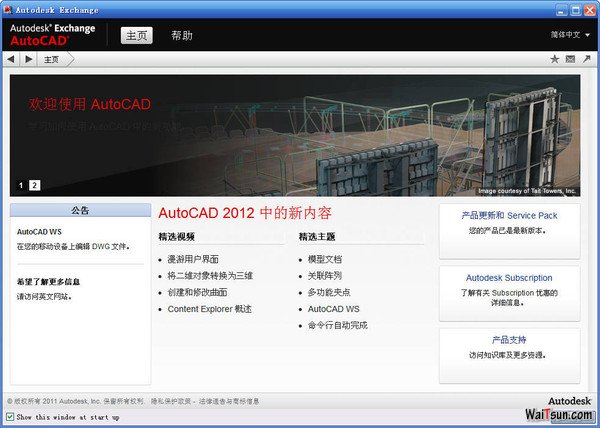
Task: Click the back navigation arrow
Action: 11,59
